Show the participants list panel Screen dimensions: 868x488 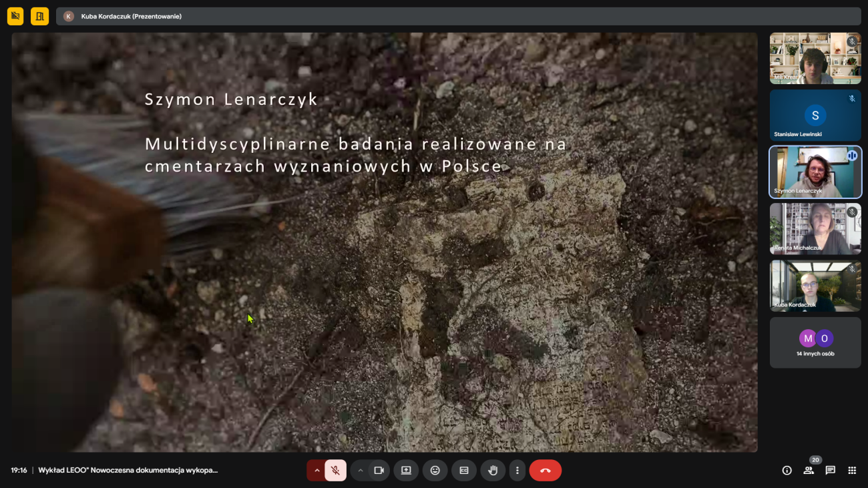point(809,471)
